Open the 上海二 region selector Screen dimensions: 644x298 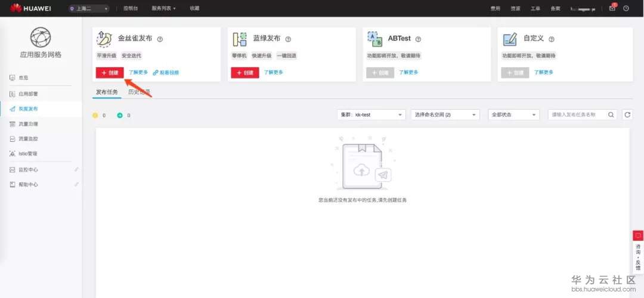[x=89, y=8]
